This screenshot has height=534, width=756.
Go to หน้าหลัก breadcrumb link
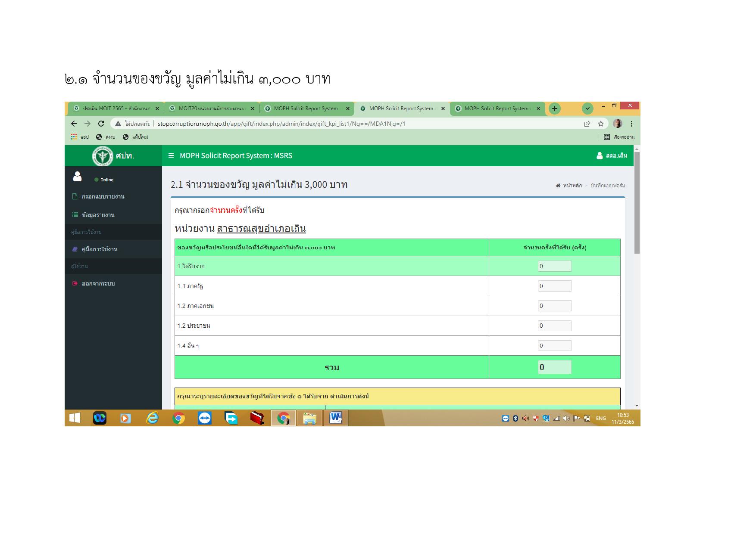pos(572,186)
